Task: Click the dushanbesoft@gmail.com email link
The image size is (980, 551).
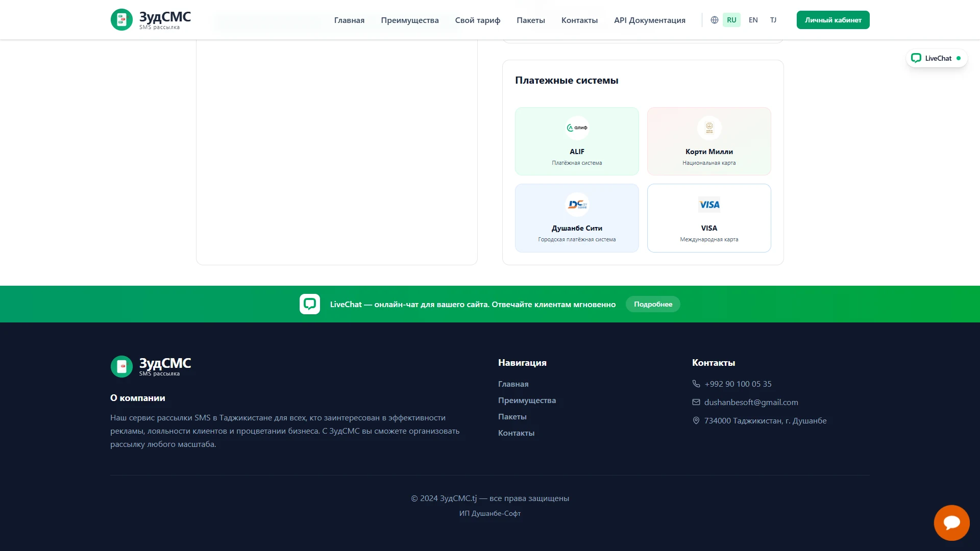Action: (751, 402)
